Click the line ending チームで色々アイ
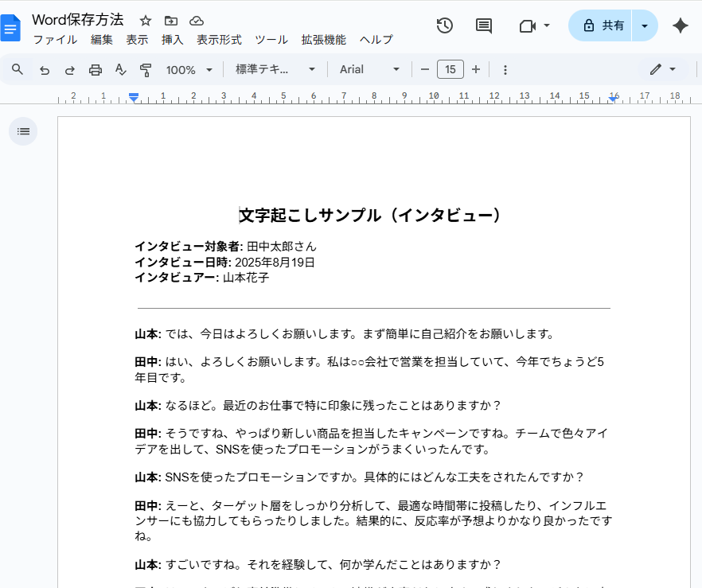702x588 pixels. pos(372,433)
